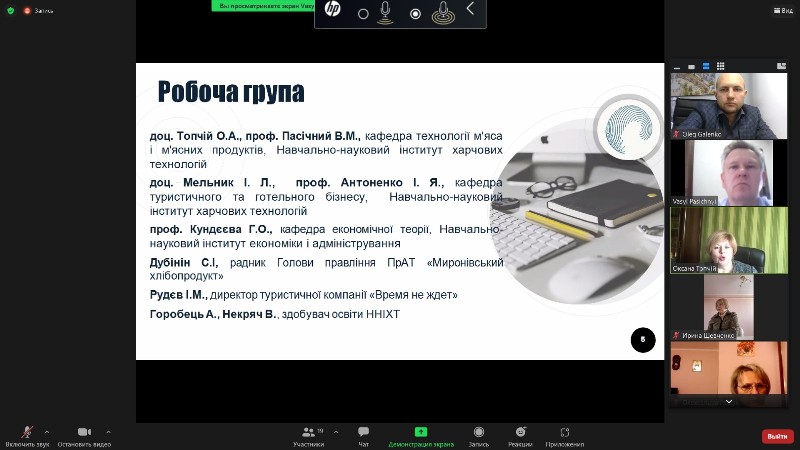
Task: Expand video options arrow next to camera
Action: click(x=108, y=432)
